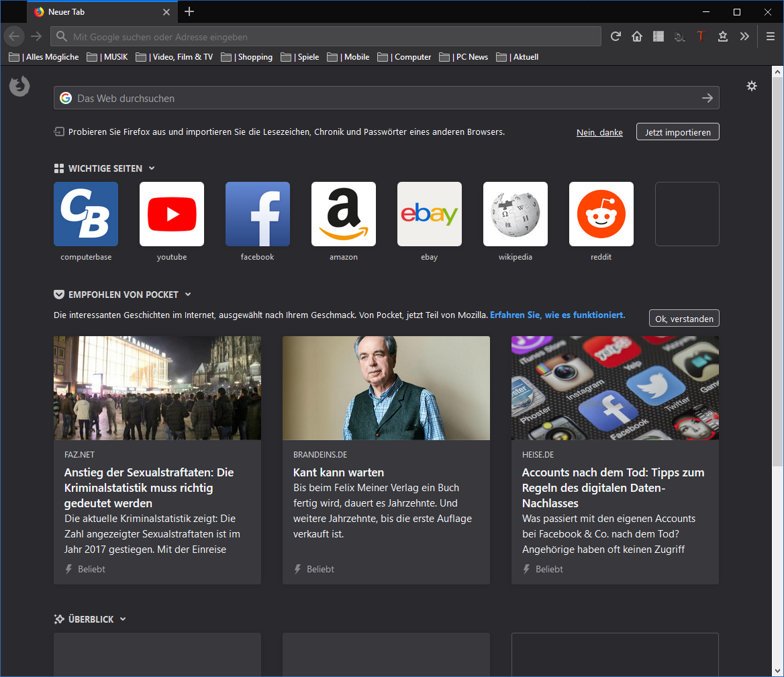Open the Firefox hamburger menu
Viewport: 784px width, 677px height.
tap(771, 36)
